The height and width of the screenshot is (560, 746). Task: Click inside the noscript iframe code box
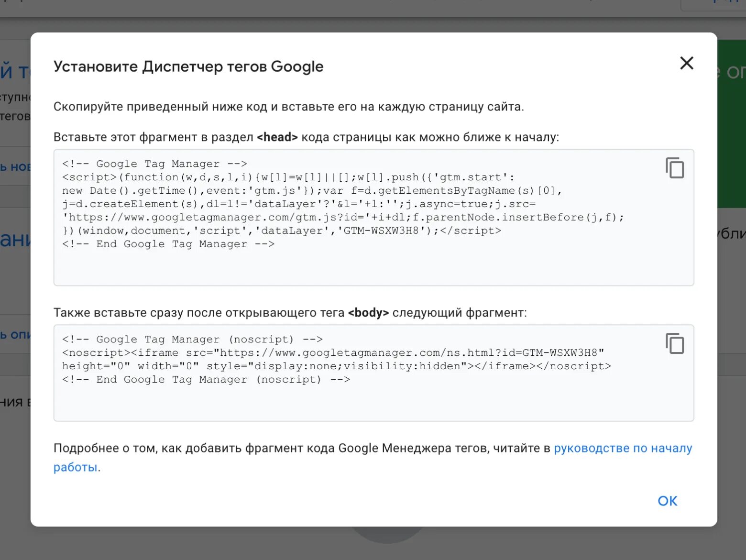coord(373,373)
